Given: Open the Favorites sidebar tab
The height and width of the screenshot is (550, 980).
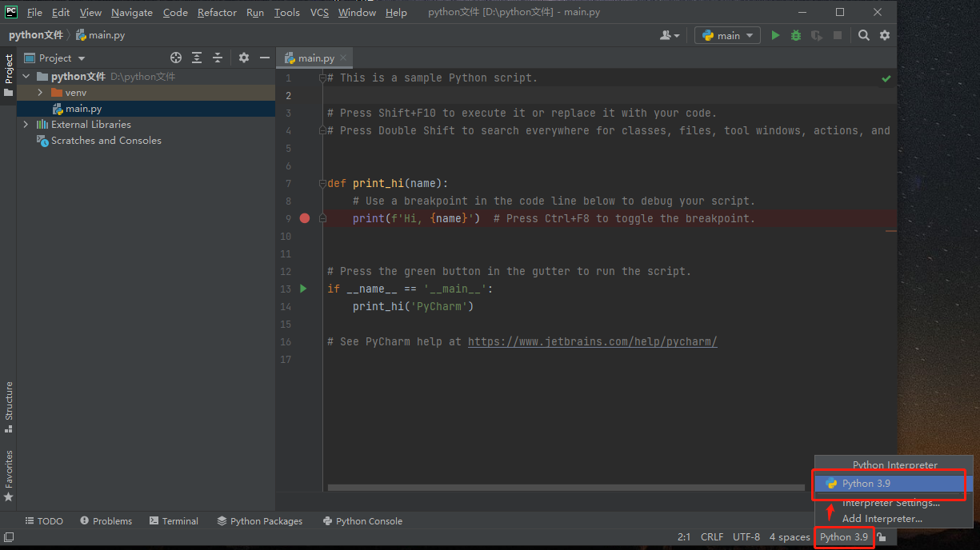Looking at the screenshot, I should click(8, 476).
